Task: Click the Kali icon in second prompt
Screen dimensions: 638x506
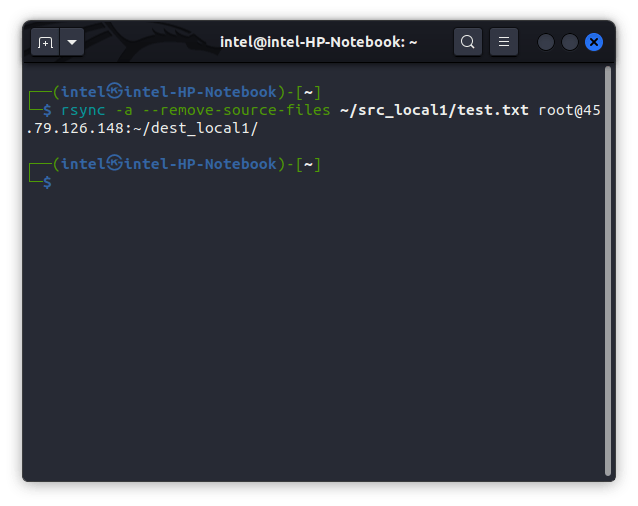Action: click(115, 164)
